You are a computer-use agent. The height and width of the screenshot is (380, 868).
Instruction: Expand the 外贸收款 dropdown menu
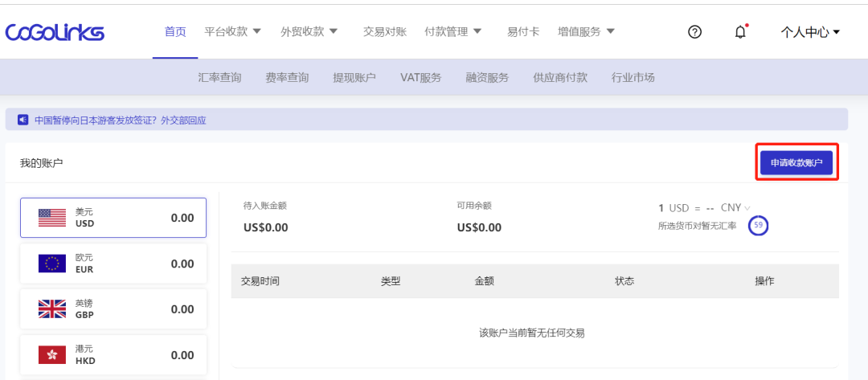[x=309, y=31]
